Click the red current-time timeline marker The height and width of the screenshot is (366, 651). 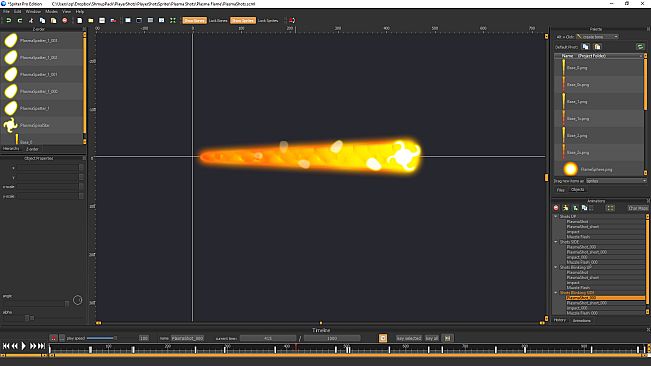(296, 347)
